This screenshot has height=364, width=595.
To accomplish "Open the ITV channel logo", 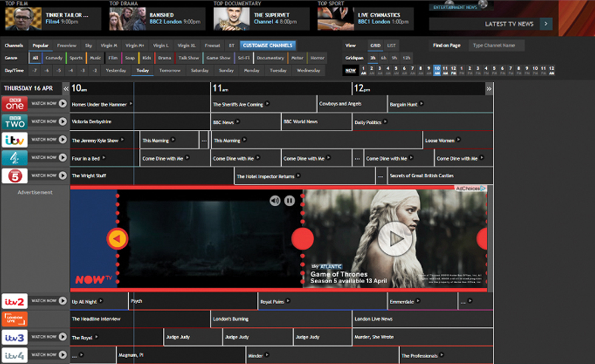I will tap(15, 140).
